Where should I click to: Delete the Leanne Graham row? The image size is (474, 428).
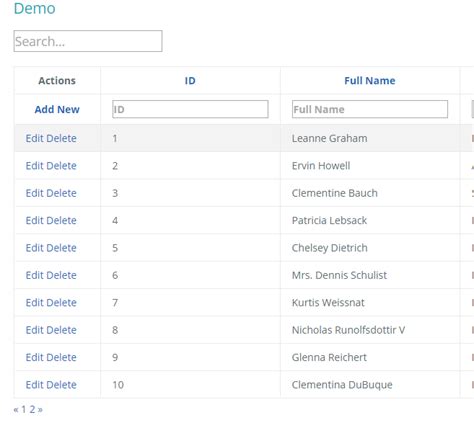coord(61,138)
